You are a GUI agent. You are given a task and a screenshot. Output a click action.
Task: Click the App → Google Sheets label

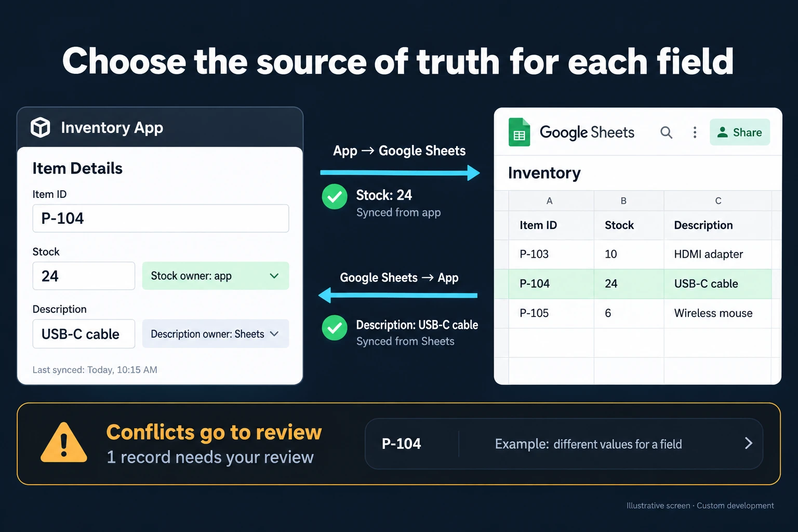pos(399,151)
